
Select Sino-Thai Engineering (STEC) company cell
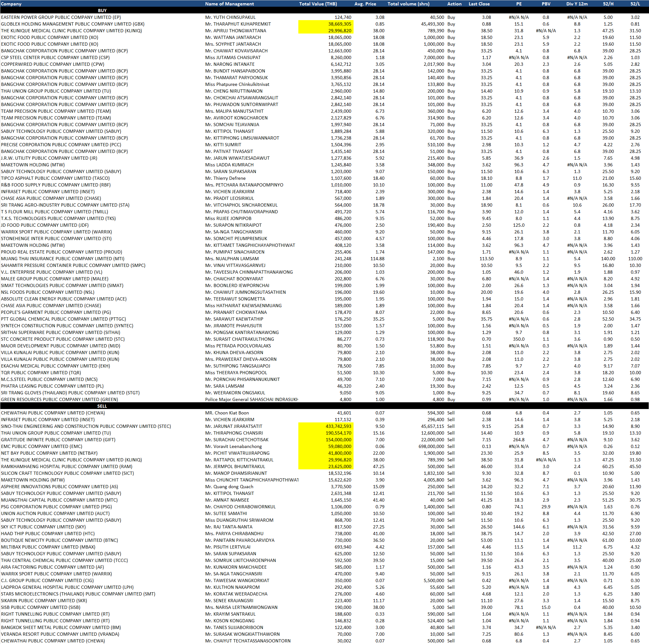(x=86, y=426)
